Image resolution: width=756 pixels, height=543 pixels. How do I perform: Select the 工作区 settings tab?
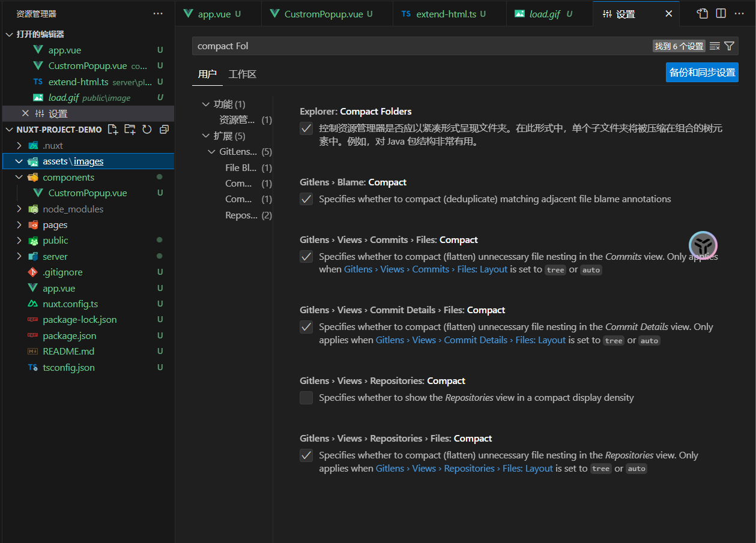(243, 74)
